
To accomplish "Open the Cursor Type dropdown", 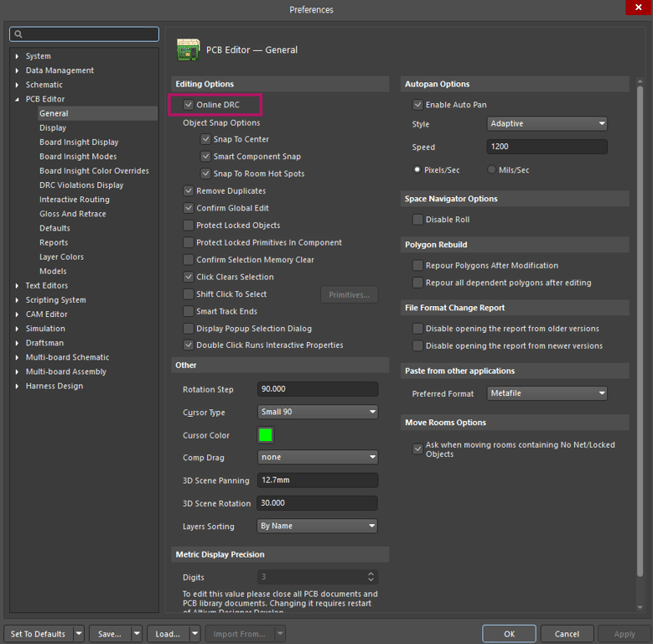I will coord(318,412).
